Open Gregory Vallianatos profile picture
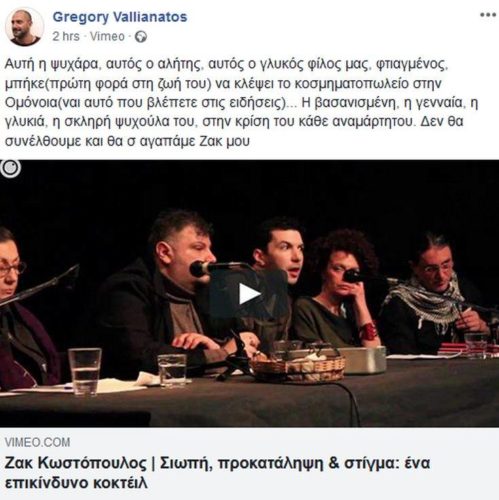Screen dimensions: 499x500 (24, 26)
